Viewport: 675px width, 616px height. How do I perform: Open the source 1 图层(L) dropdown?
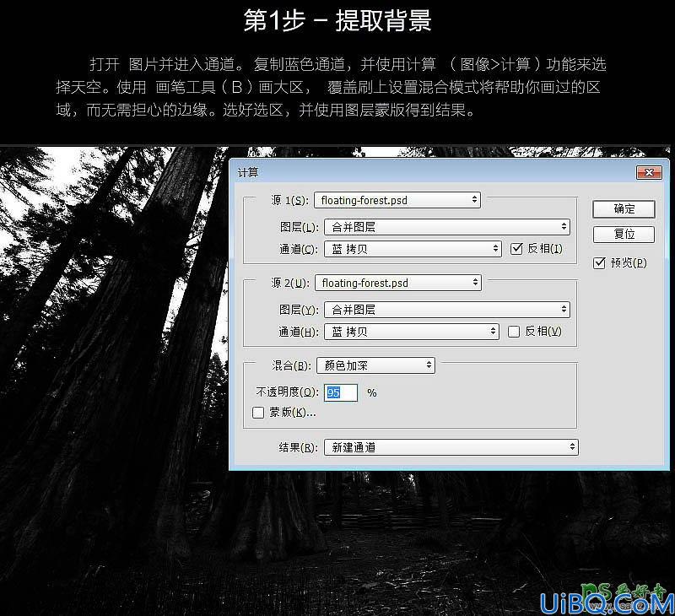447,227
